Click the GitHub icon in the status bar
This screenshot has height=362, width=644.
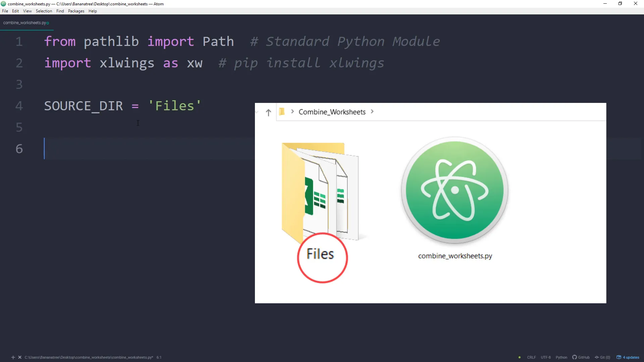pos(575,357)
